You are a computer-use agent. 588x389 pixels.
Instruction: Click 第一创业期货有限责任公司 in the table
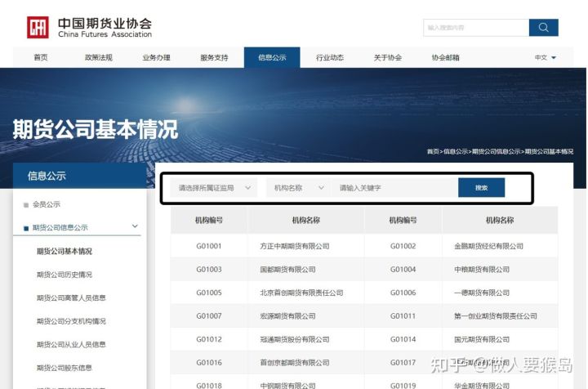click(x=496, y=315)
